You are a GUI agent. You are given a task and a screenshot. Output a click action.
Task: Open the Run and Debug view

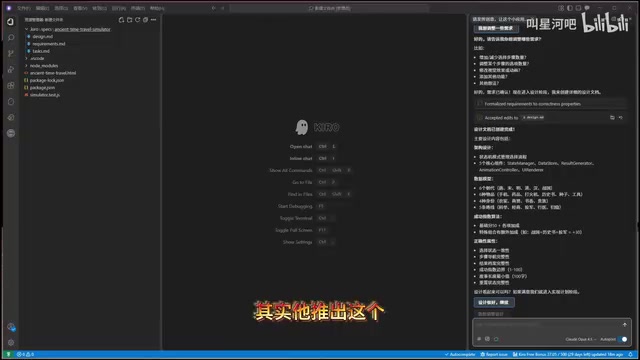[11, 69]
